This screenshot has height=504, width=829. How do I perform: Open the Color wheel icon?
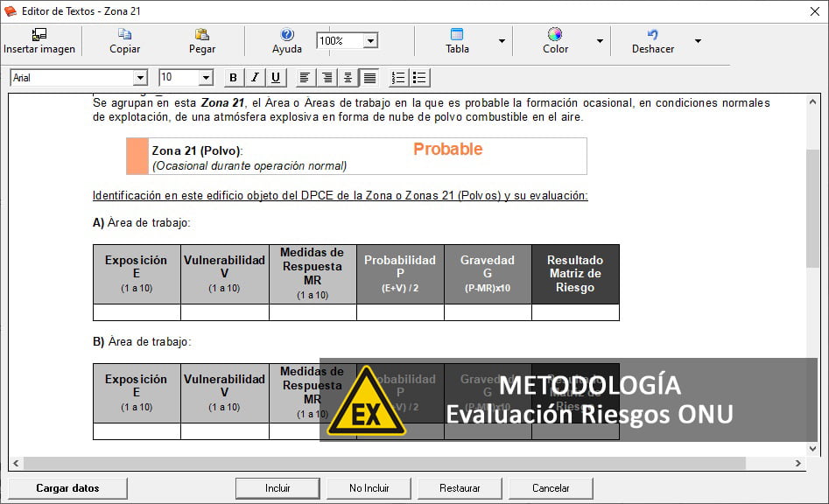555,35
